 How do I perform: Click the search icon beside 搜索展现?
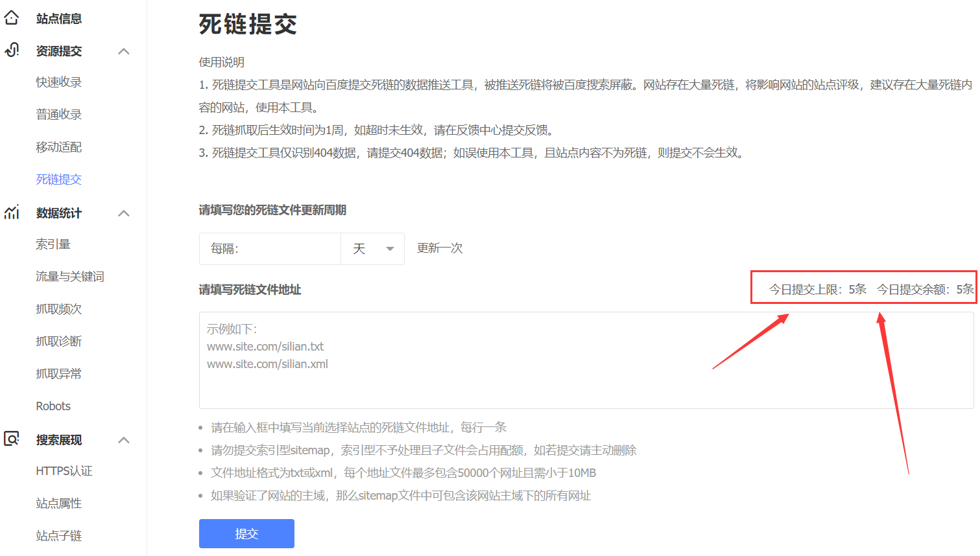12,439
